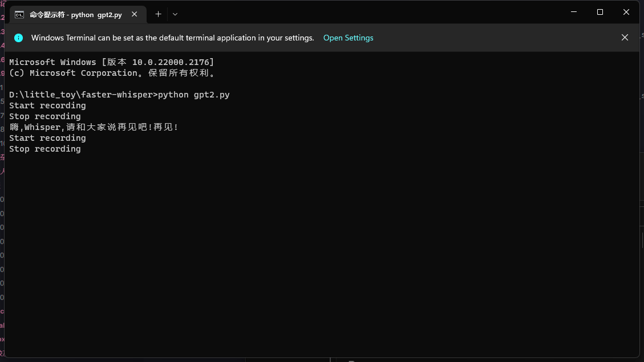Click the Start recording output line
This screenshot has width=644, height=362.
(47, 105)
